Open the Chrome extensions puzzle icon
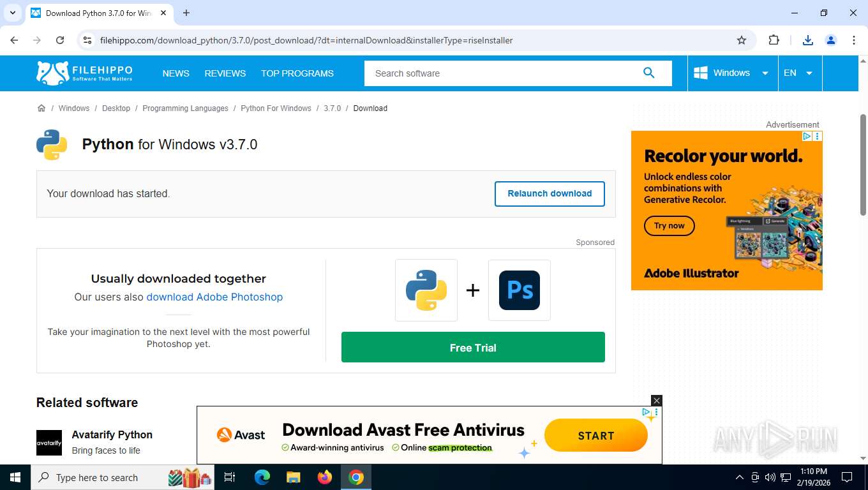The height and width of the screenshot is (490, 868). coord(774,40)
